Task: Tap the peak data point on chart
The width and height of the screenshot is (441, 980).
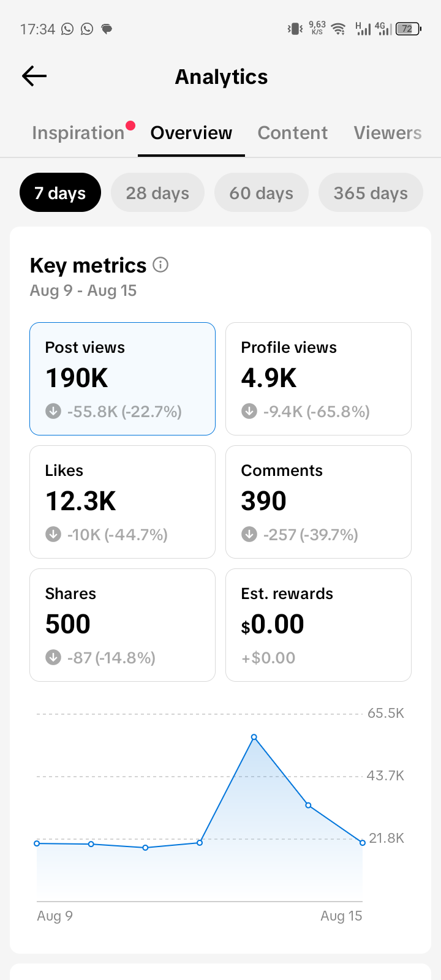Action: click(254, 737)
